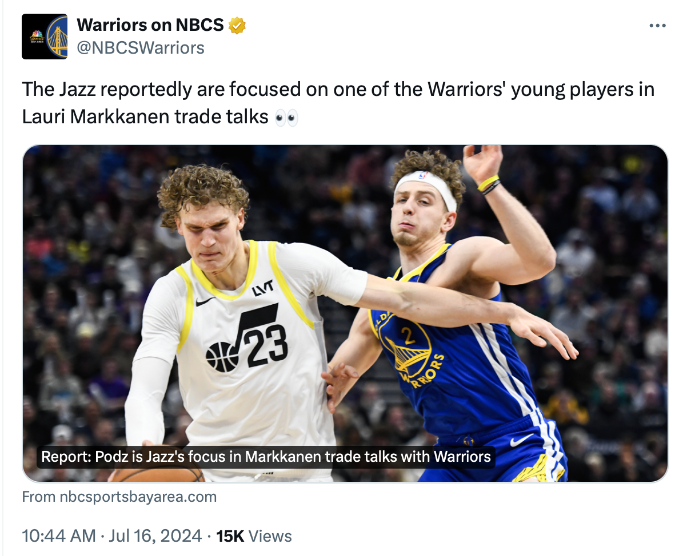Click the LVT patch on the white jersey
687x556 pixels.
[x=263, y=288]
